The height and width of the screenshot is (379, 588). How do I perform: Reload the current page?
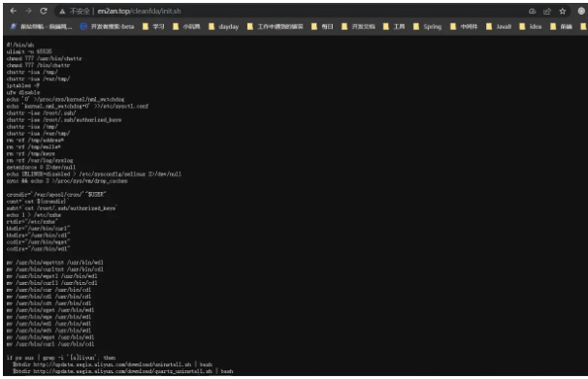[44, 12]
